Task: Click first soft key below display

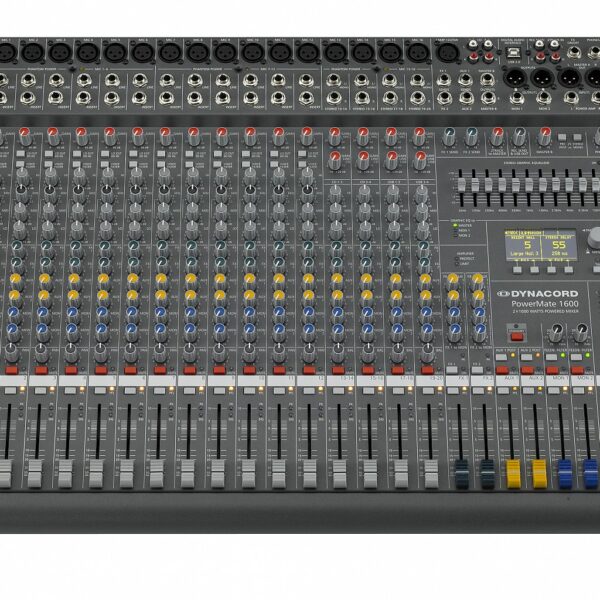Action: (517, 270)
